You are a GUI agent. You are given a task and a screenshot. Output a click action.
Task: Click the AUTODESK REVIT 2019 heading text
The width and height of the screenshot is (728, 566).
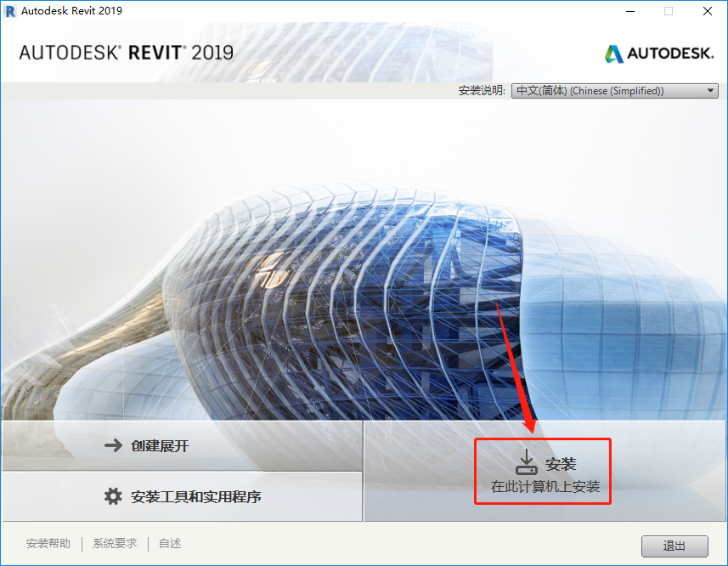point(127,53)
